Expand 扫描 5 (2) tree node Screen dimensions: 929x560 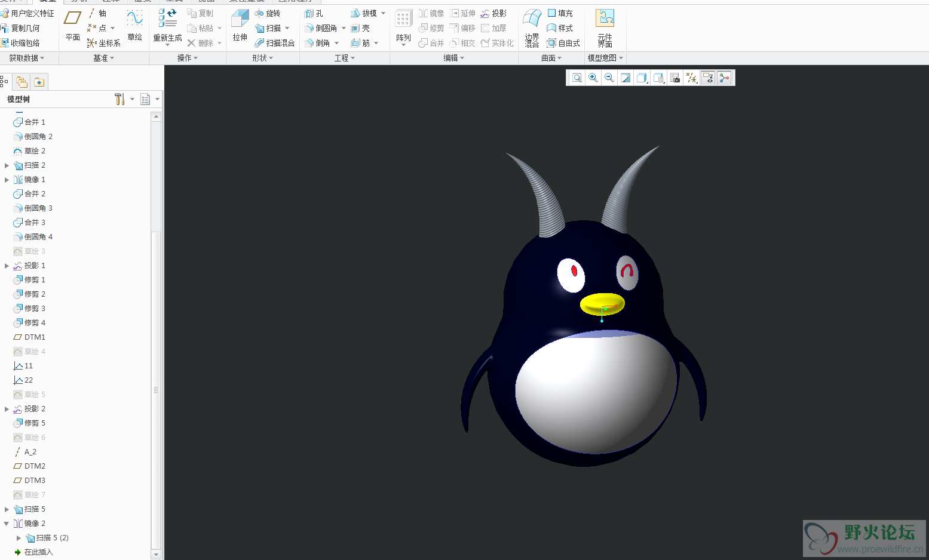pos(19,538)
